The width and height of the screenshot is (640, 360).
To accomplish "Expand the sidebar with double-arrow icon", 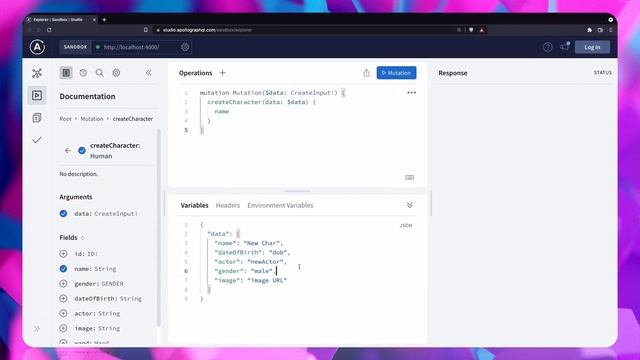I will (37, 328).
